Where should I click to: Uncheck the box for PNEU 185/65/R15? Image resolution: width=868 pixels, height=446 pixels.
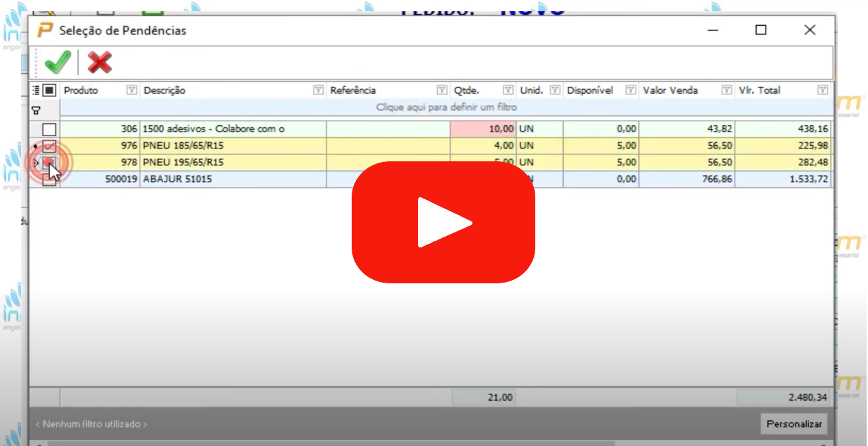coord(49,146)
